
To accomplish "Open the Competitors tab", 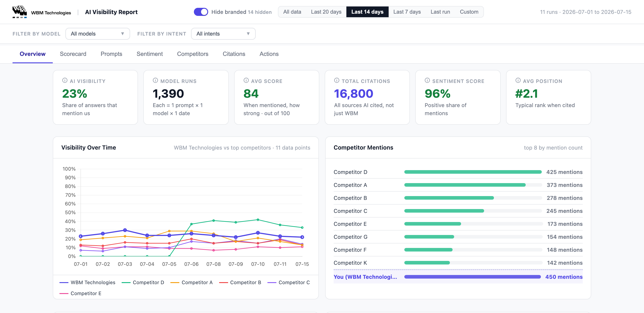I will pos(193,54).
